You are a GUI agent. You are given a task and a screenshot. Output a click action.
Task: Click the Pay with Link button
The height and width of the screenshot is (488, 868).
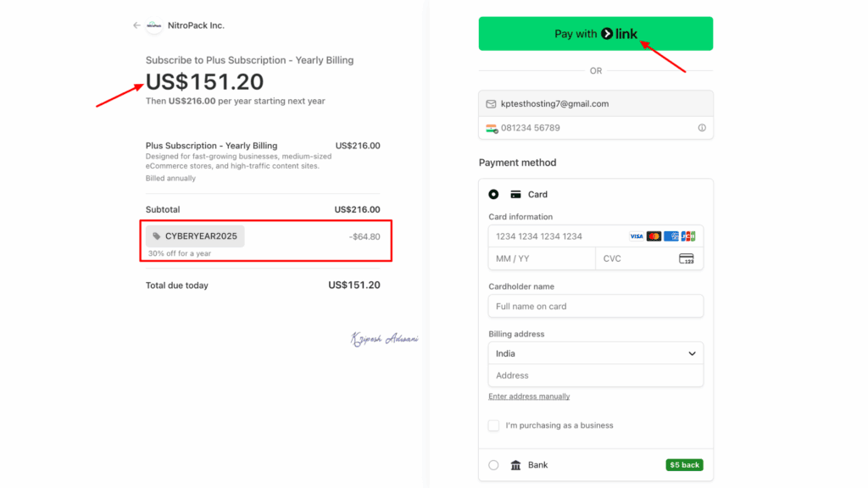click(595, 33)
